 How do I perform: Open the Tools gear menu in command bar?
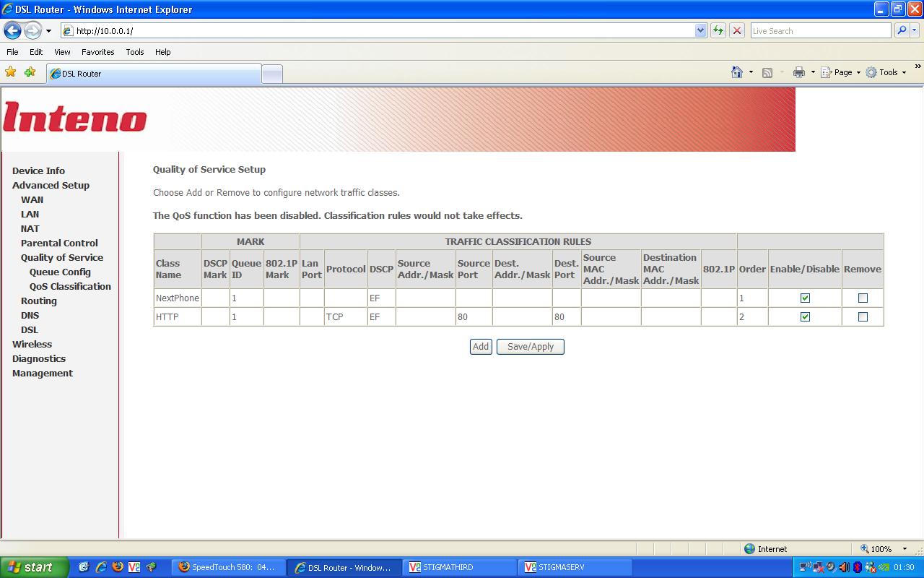pyautogui.click(x=886, y=72)
